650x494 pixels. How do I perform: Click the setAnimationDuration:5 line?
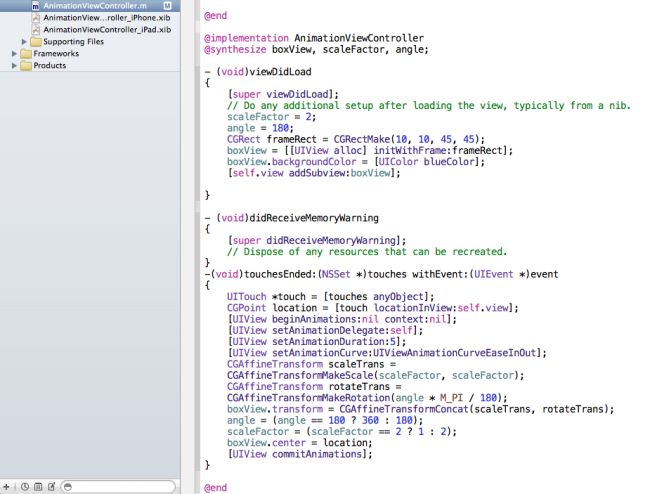pos(317,341)
